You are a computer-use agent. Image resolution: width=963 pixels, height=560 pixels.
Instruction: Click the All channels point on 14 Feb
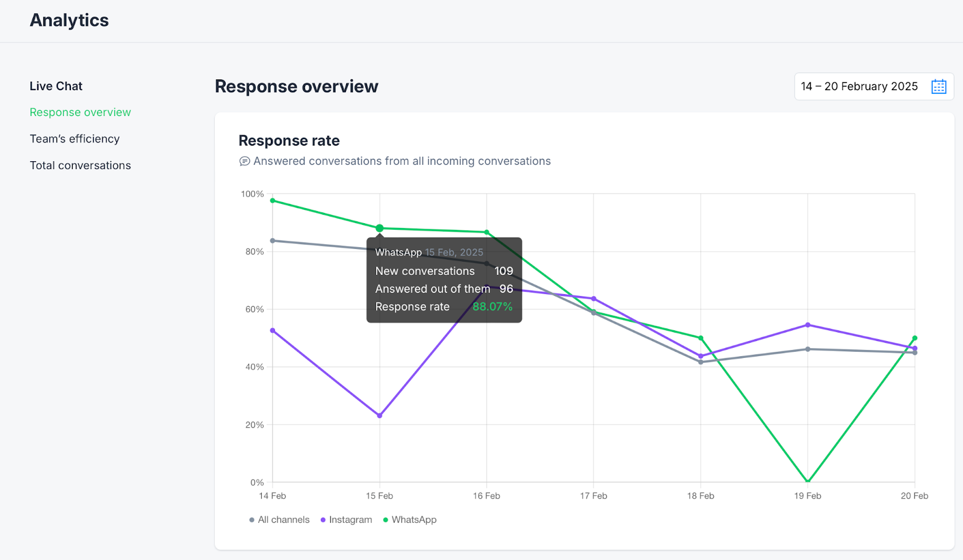pos(273,241)
